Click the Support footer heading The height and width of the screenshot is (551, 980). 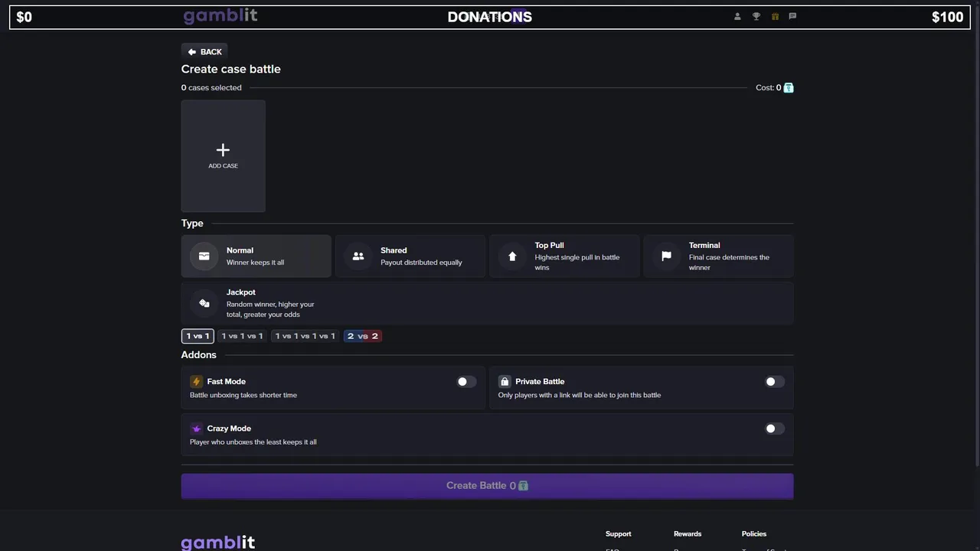[x=619, y=534]
